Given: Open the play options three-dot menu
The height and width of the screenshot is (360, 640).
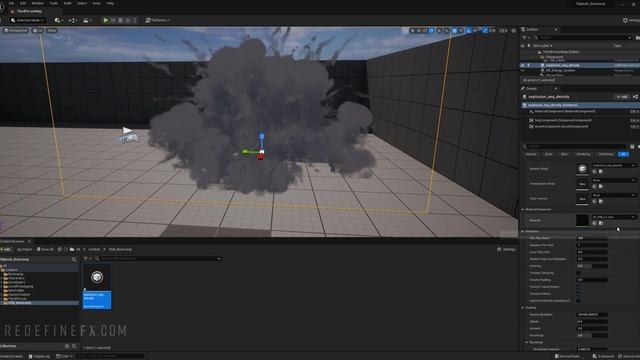Looking at the screenshot, I should tap(135, 20).
